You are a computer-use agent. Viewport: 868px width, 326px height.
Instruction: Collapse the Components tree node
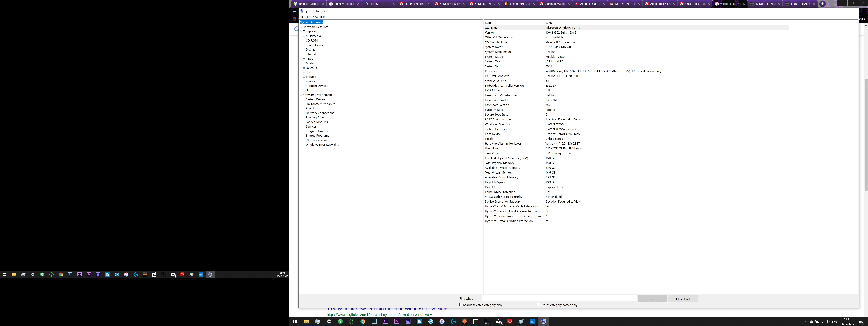click(301, 31)
